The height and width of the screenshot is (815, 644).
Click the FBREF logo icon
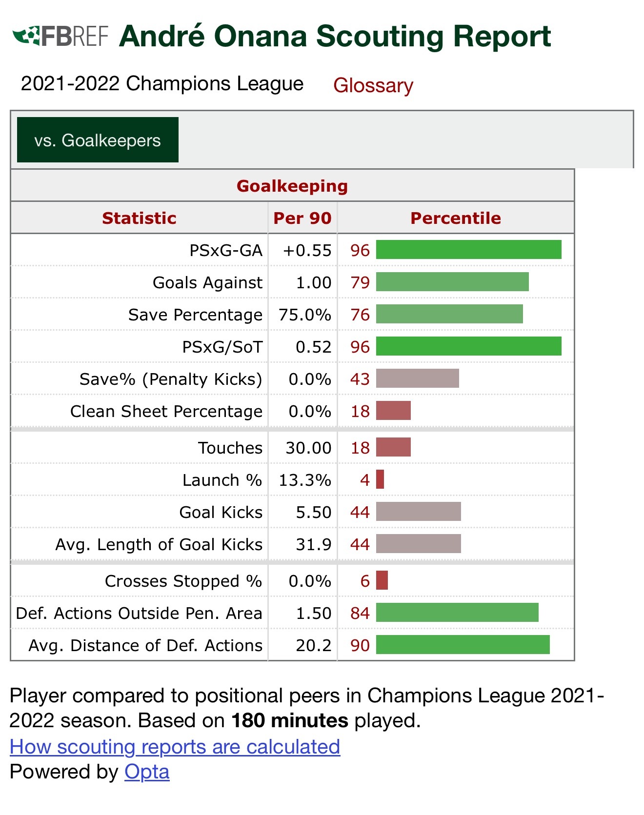pos(60,36)
